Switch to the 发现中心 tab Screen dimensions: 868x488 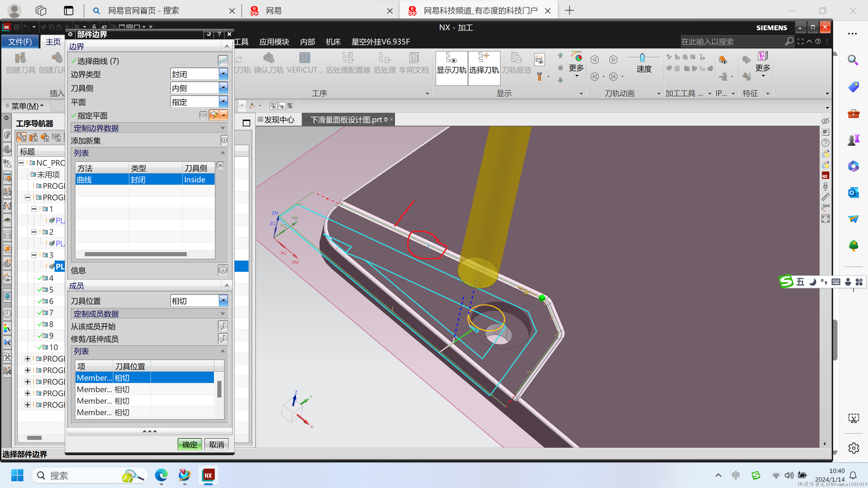pos(276,120)
